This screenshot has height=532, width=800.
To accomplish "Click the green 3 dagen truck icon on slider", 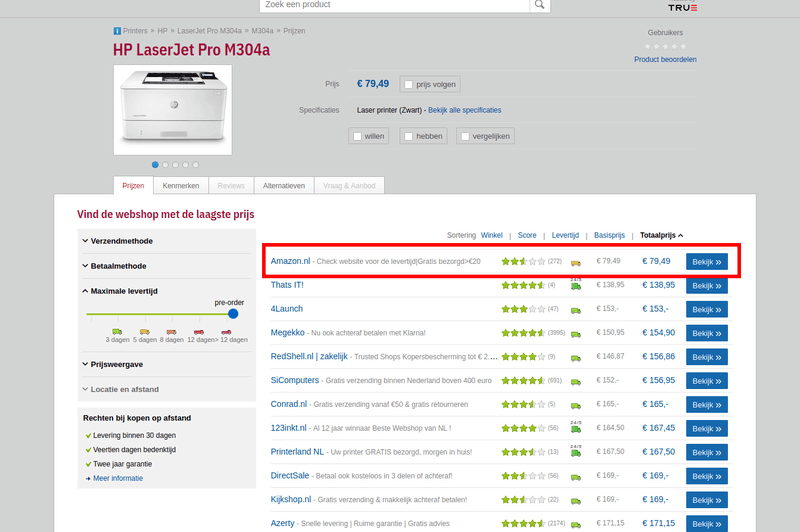I will pyautogui.click(x=117, y=332).
